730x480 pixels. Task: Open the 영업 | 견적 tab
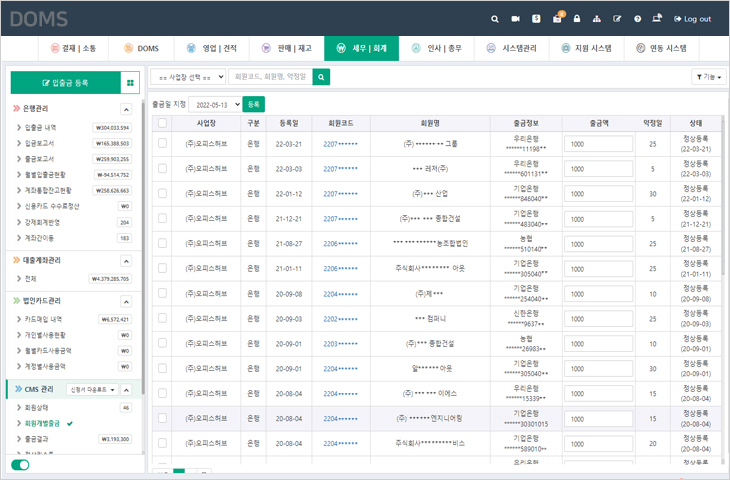pyautogui.click(x=212, y=48)
